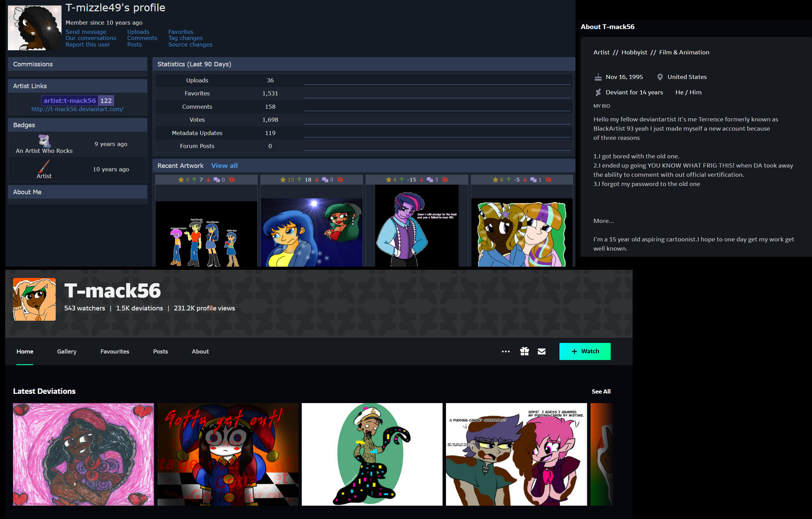Click 'See All' for Latest Deviations
Viewport: 812px width, 519px height.
(601, 391)
